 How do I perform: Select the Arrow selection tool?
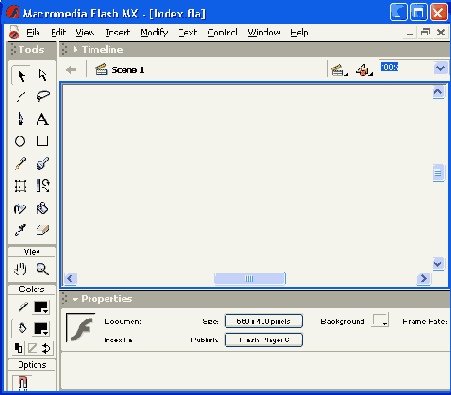coord(21,76)
